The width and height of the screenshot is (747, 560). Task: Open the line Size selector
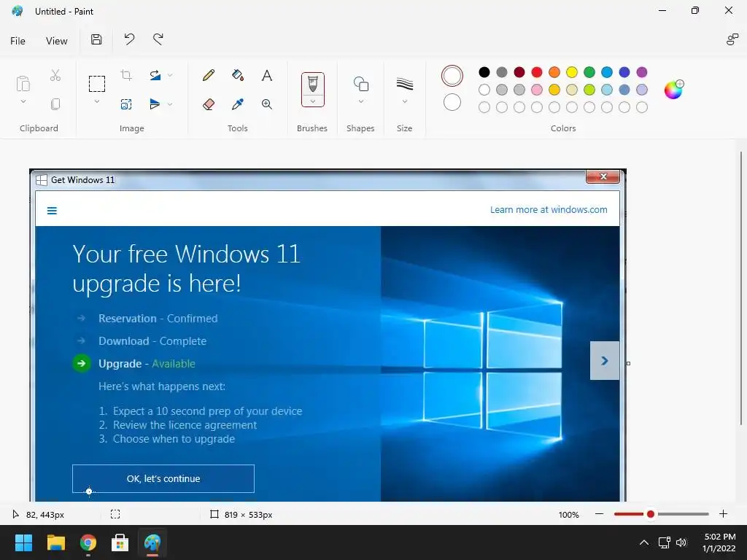(404, 84)
